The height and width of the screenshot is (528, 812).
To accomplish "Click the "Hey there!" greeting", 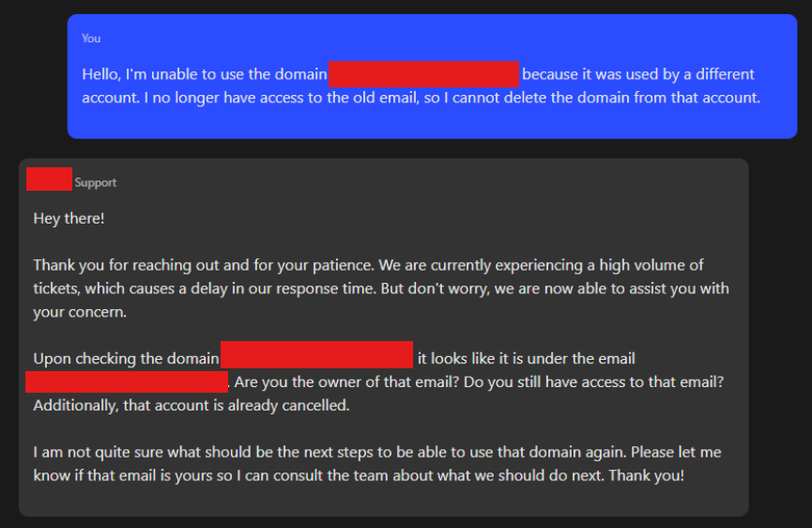I will [69, 218].
